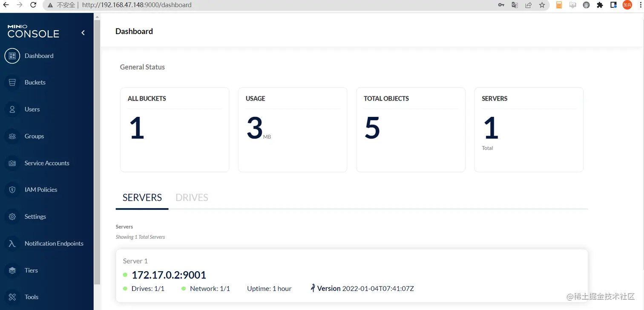Click the General Status heading

click(x=142, y=67)
